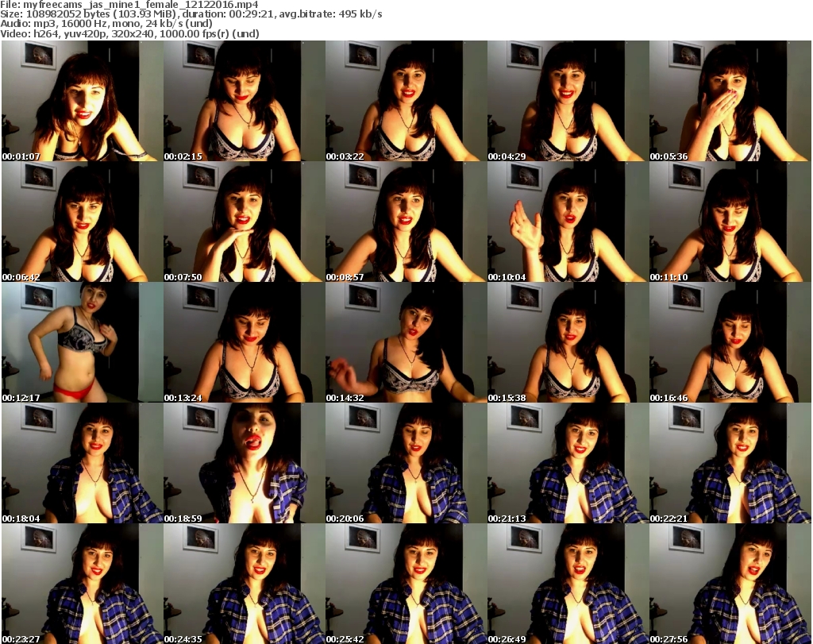Pick the thumbnail stamped 00:22:21

730,463
